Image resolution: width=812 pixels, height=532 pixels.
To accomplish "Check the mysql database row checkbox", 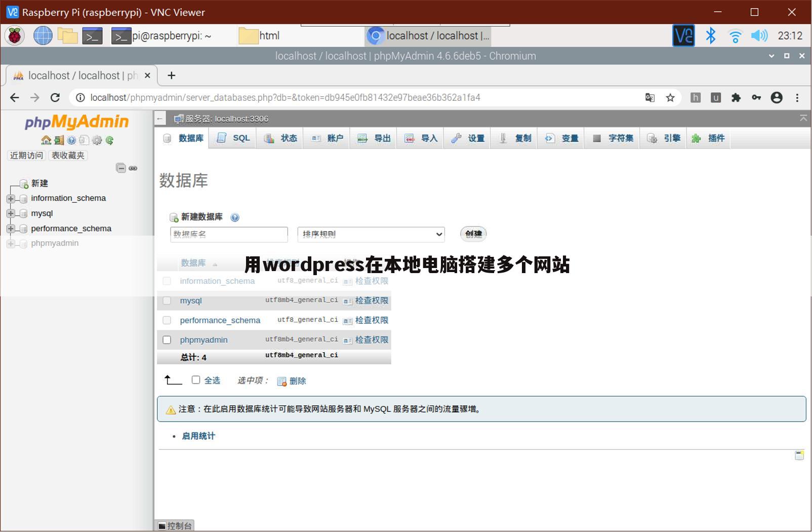I will [x=167, y=300].
